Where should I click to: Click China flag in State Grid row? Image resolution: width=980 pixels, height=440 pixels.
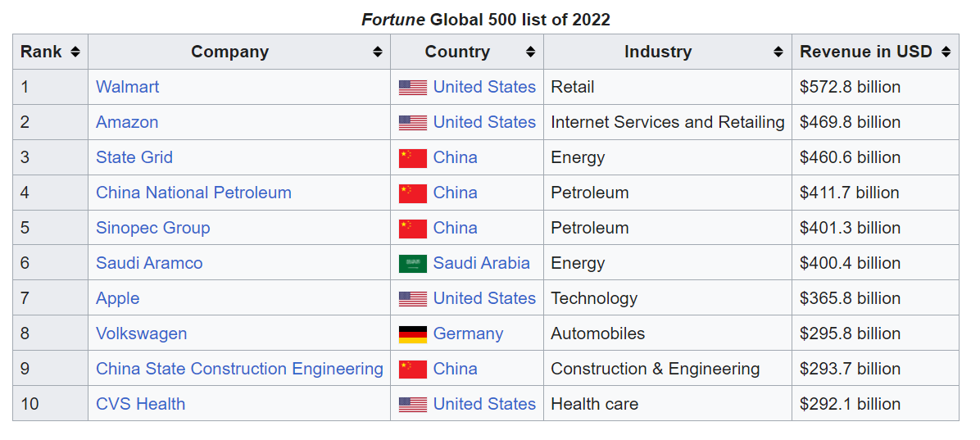pos(413,158)
